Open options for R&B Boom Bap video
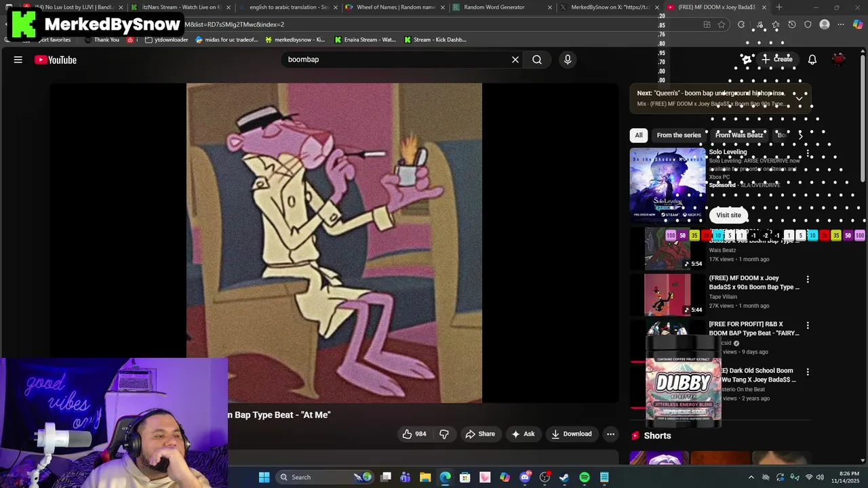868x488 pixels. pos(807,325)
